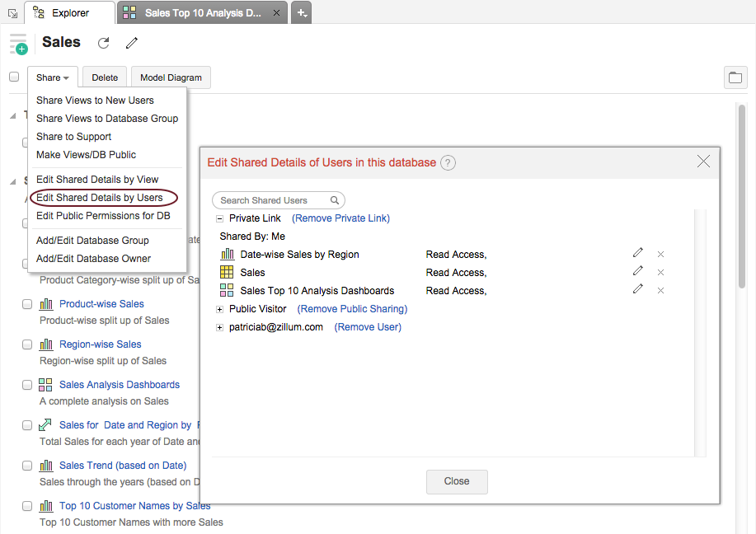
Task: Expand the Public Visitor node
Action: [x=220, y=309]
